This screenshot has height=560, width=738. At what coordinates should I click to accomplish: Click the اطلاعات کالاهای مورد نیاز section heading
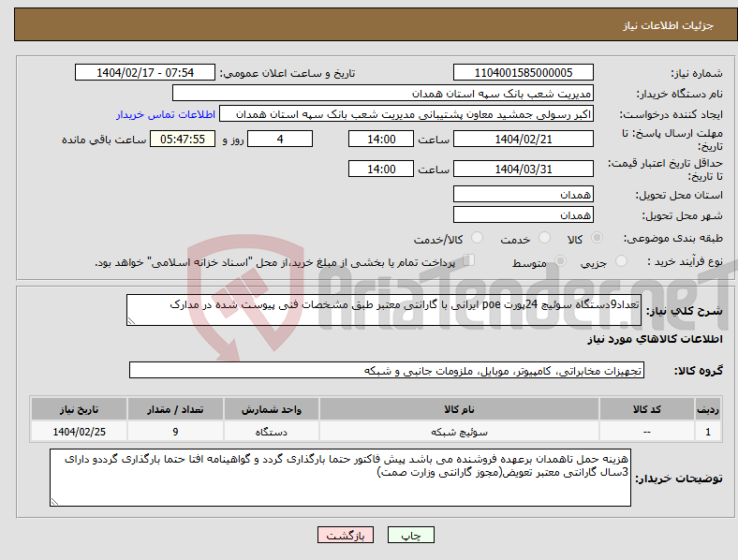coord(655,339)
